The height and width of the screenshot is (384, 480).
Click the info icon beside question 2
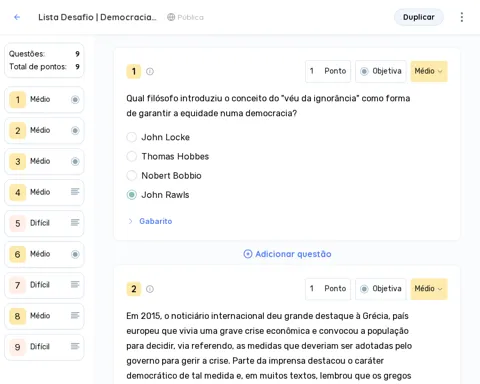[x=150, y=289]
